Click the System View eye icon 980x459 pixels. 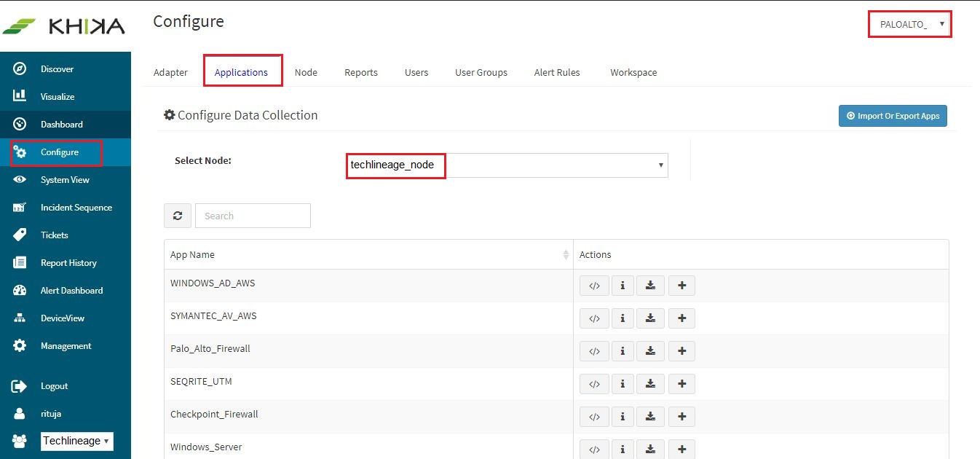tap(20, 180)
